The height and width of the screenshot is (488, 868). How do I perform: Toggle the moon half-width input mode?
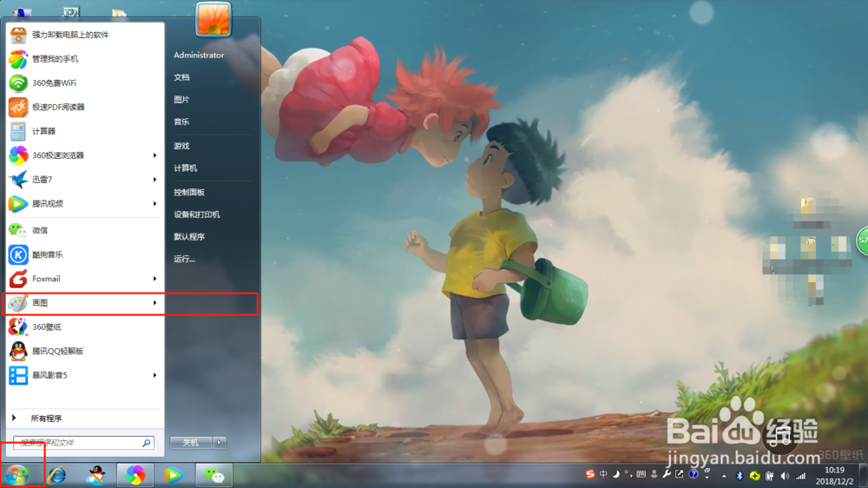click(616, 474)
